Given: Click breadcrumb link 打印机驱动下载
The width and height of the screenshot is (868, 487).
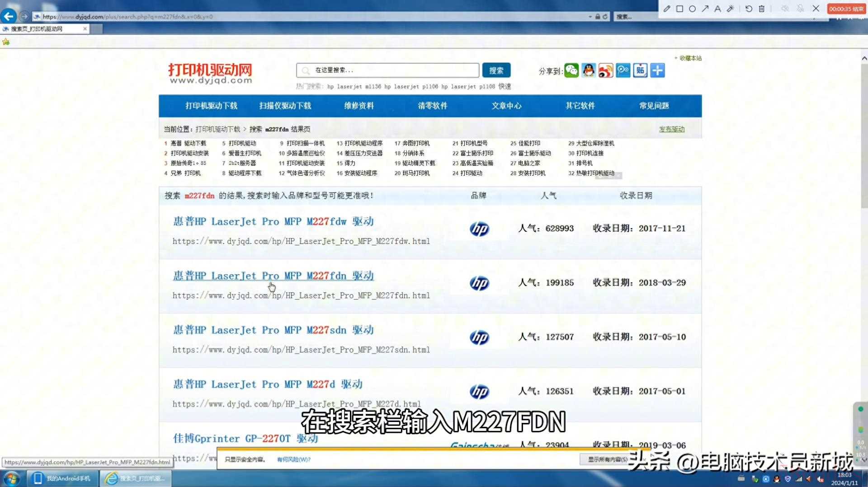Looking at the screenshot, I should pos(218,129).
